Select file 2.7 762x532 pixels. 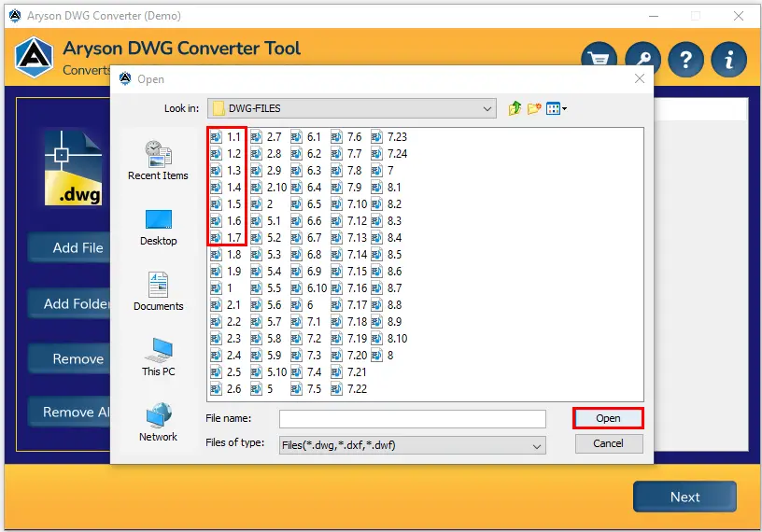point(266,137)
